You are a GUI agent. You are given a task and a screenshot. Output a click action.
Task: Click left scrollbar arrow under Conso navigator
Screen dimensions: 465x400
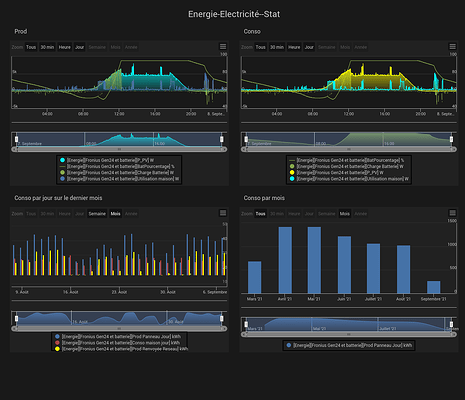(244, 149)
